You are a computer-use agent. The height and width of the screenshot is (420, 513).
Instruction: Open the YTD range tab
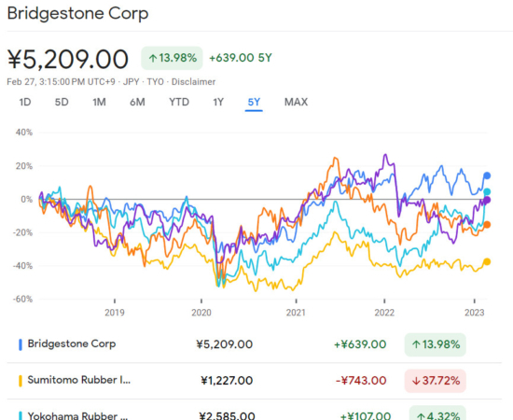(179, 102)
